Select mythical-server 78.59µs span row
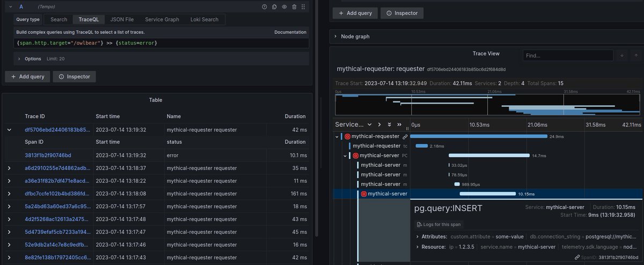The height and width of the screenshot is (265, 644). click(488, 175)
